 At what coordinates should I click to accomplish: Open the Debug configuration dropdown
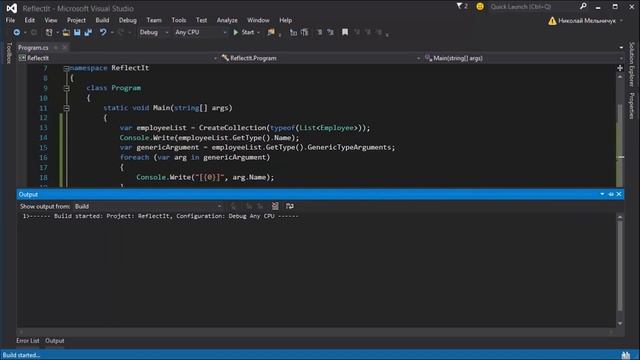point(154,32)
